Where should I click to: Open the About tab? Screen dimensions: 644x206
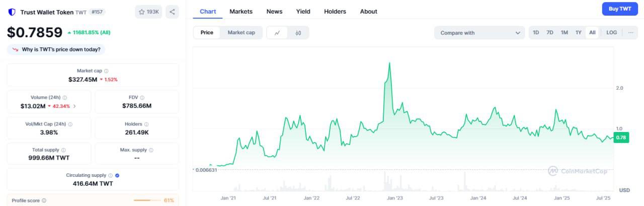point(368,11)
